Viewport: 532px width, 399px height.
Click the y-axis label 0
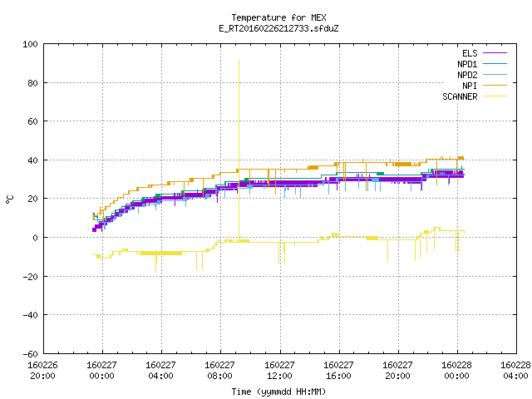click(x=35, y=238)
